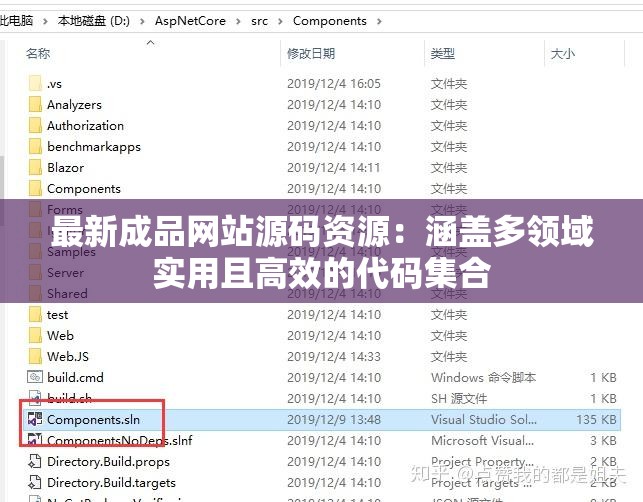Select the Web.JS folder name

(68, 356)
